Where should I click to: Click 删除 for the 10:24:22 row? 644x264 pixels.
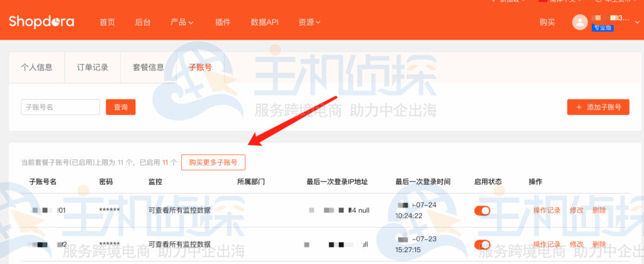pyautogui.click(x=599, y=210)
